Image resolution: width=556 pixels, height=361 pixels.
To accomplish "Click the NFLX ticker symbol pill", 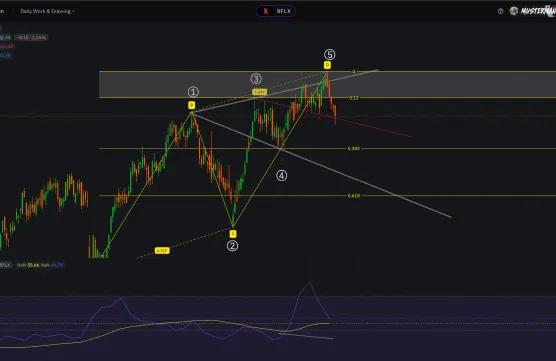I will 276,11.
